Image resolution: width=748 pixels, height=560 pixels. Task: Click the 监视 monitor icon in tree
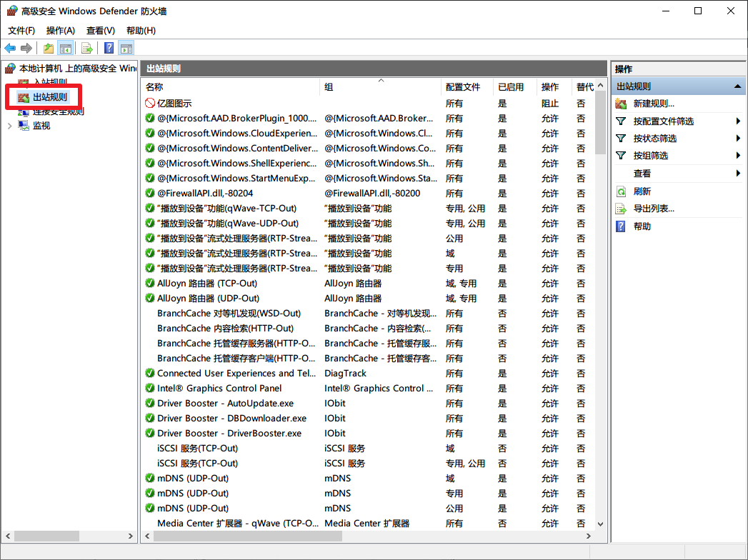(x=24, y=126)
